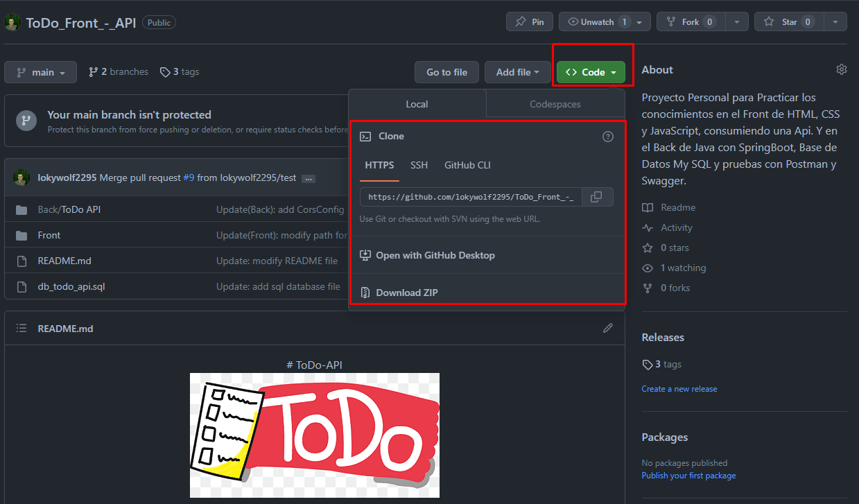The image size is (859, 504).
Task: View the 3 tags link near branches
Action: (180, 71)
